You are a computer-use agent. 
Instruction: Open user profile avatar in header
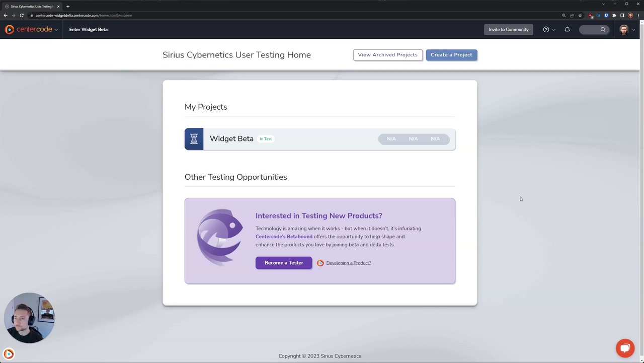624,30
